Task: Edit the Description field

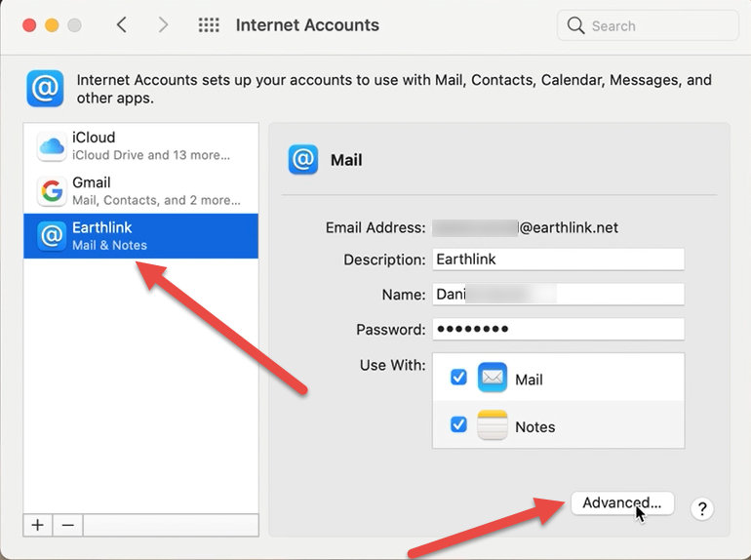Action: (559, 260)
